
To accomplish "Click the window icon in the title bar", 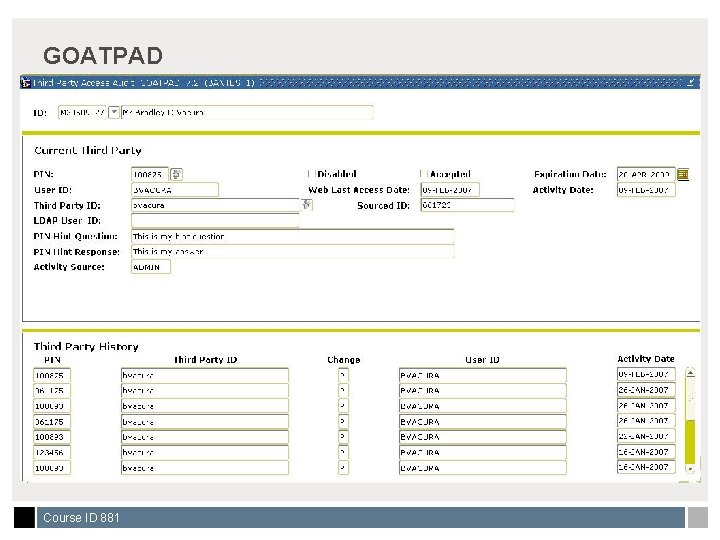I will pos(26,82).
